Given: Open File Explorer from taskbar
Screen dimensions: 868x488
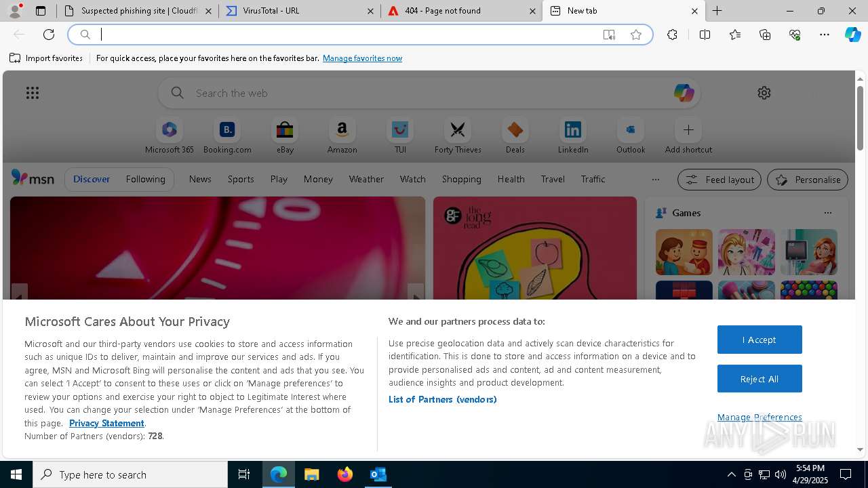Looking at the screenshot, I should point(312,474).
